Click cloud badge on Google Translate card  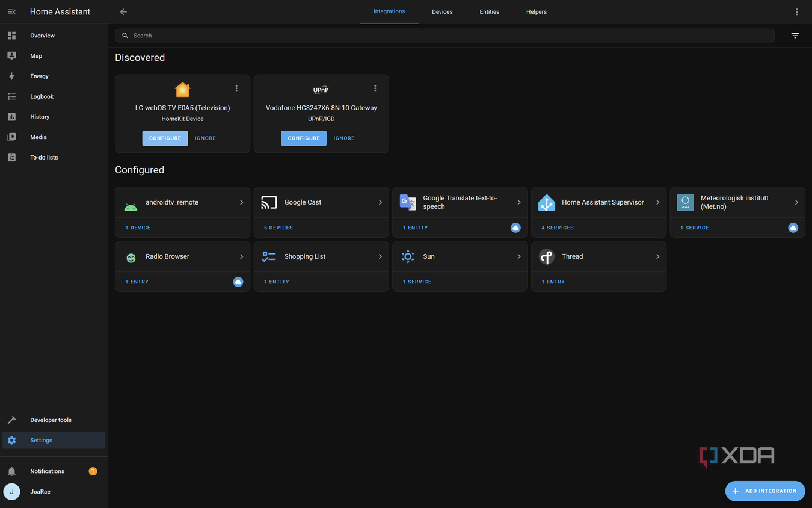515,228
